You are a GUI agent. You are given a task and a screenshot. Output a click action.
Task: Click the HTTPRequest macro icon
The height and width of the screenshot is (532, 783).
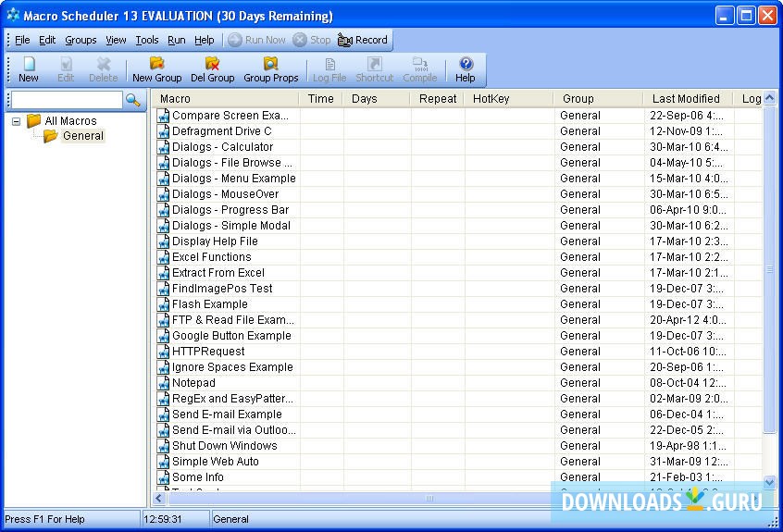click(x=163, y=352)
